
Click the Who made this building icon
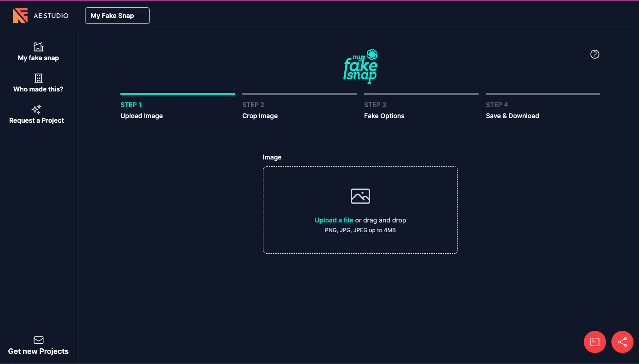pyautogui.click(x=39, y=78)
